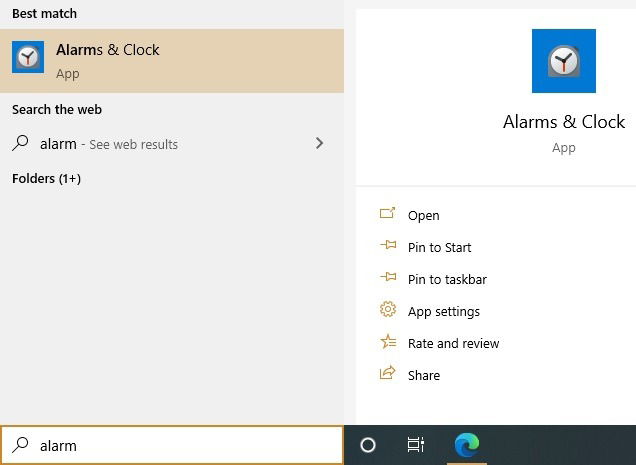Click the Alarms & Clock icon in results
The height and width of the screenshot is (465, 636).
pyautogui.click(x=28, y=58)
